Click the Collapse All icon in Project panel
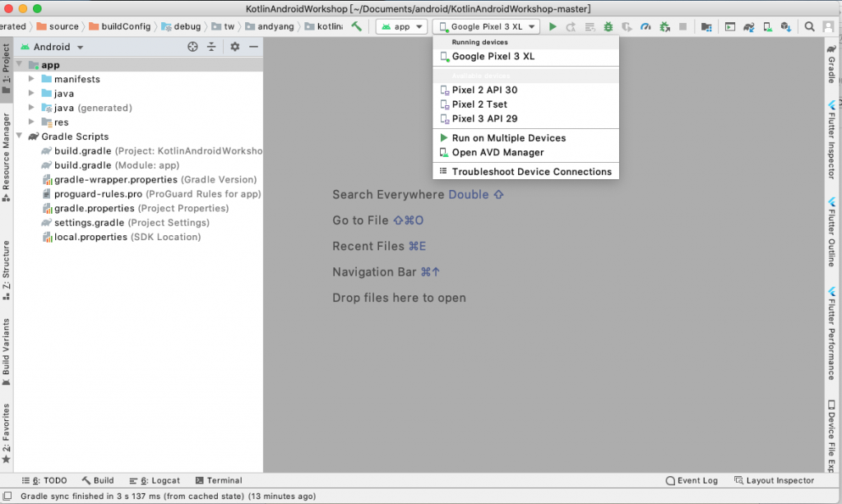Screen dimensions: 842x504 (x=211, y=47)
